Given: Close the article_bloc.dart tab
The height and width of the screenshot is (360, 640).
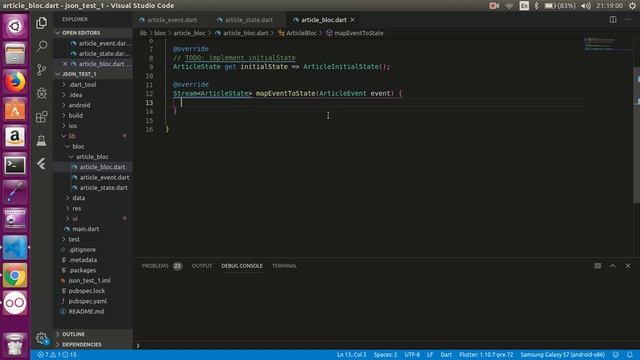Looking at the screenshot, I should [x=352, y=20].
